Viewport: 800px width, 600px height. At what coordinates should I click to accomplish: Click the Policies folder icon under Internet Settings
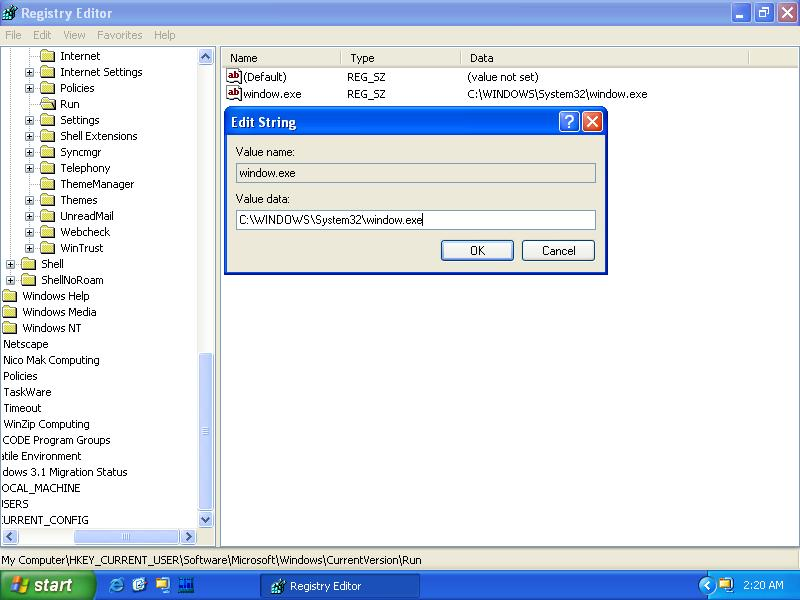tap(47, 88)
